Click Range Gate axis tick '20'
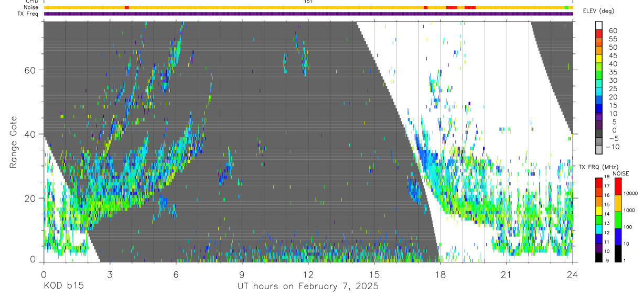The image size is (644, 297). (30, 198)
